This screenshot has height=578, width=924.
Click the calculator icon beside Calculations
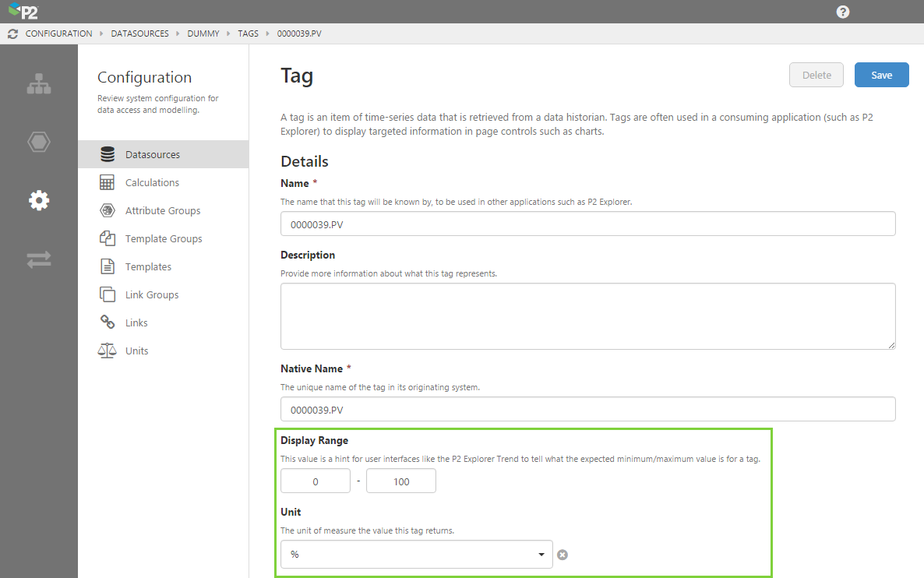point(107,182)
